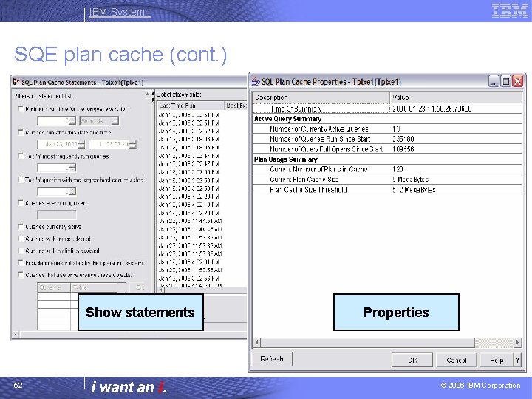Click the 9 MegaBytes cache size value
532x399 pixels.
(x=411, y=180)
